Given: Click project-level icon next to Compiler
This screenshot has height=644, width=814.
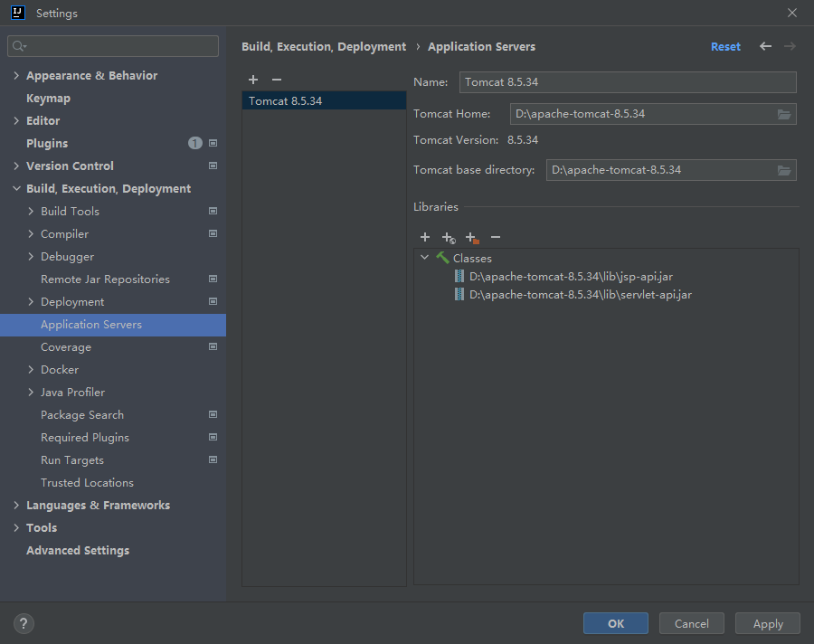Looking at the screenshot, I should [x=213, y=233].
